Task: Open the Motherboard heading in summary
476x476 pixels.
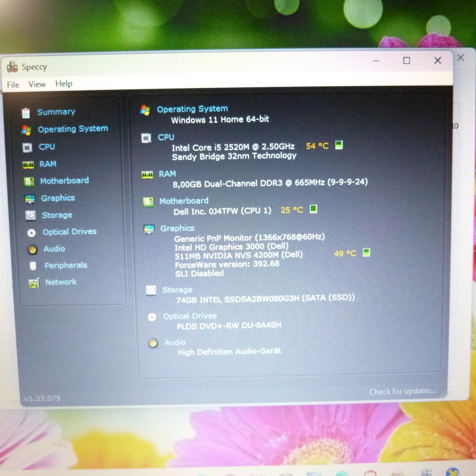Action: 184,201
